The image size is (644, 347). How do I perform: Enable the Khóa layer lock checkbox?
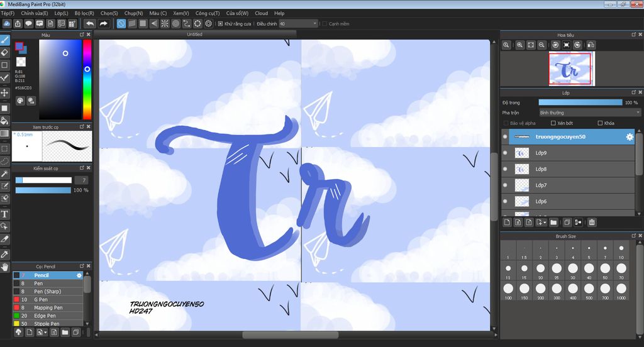tap(600, 123)
